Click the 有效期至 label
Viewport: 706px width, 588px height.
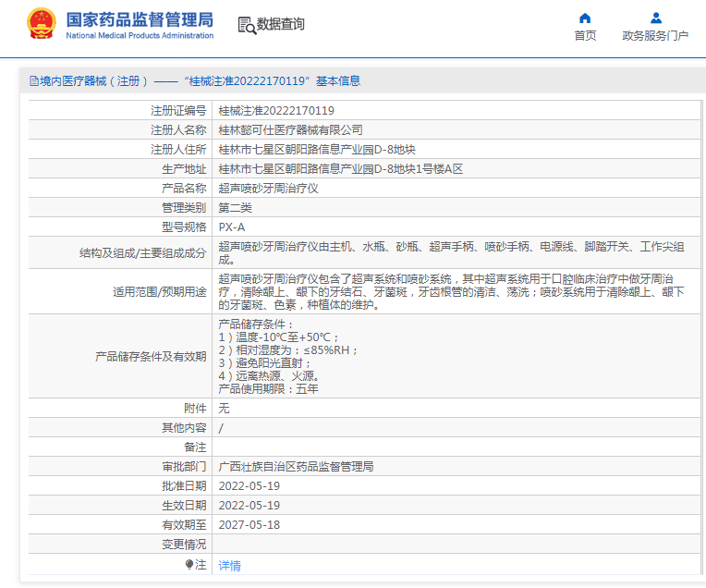pyautogui.click(x=184, y=525)
